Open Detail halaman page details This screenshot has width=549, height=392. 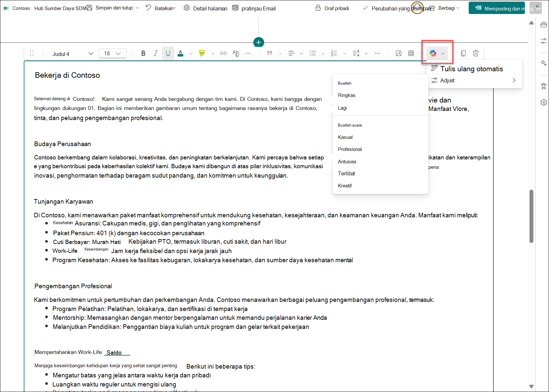pyautogui.click(x=206, y=8)
